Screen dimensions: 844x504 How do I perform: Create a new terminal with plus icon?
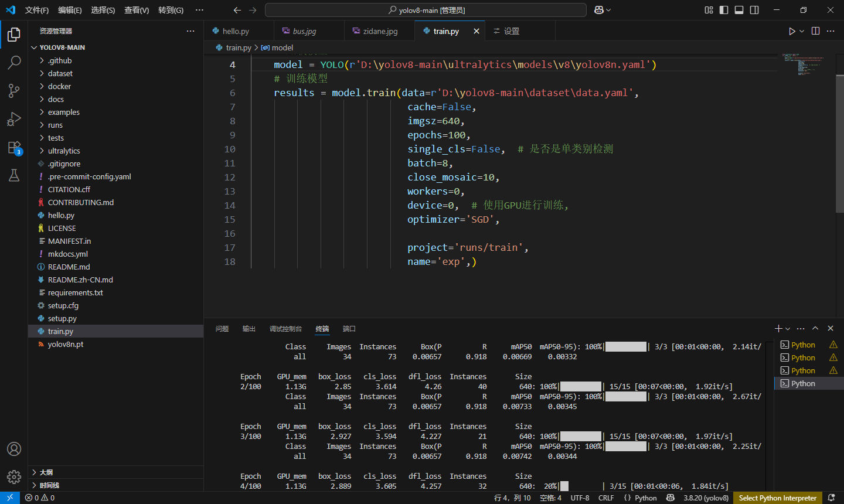778,329
